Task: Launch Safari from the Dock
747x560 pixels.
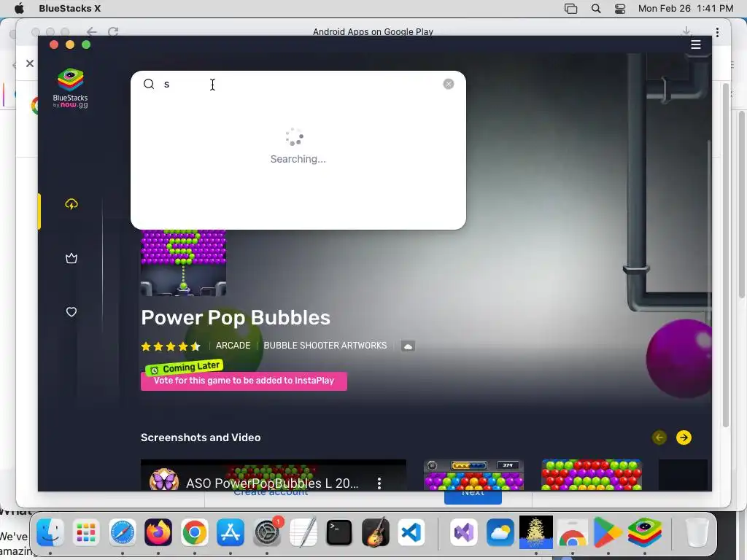Action: pos(123,532)
